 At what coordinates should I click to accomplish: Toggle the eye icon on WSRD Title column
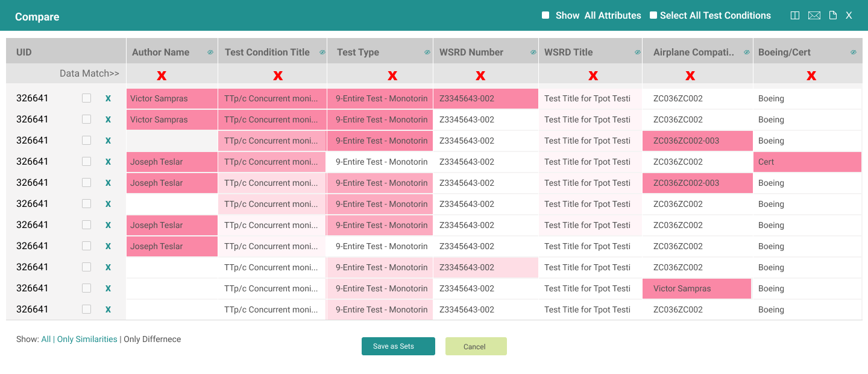(x=638, y=52)
